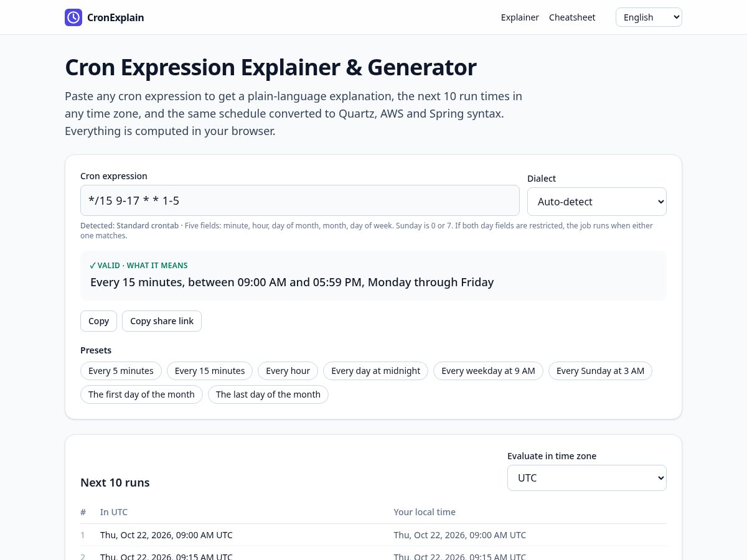
Task: Click the explanation text 'Every 15 minutes, between 09:00 AM...'
Action: pos(292,282)
